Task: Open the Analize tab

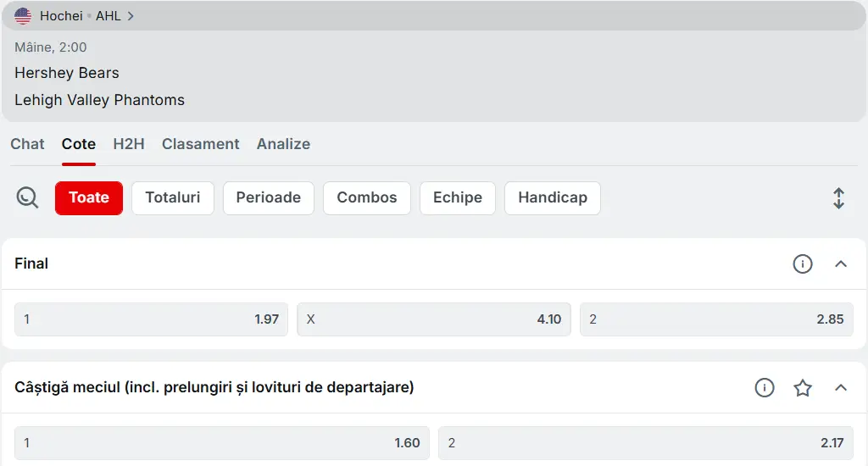Action: [283, 144]
